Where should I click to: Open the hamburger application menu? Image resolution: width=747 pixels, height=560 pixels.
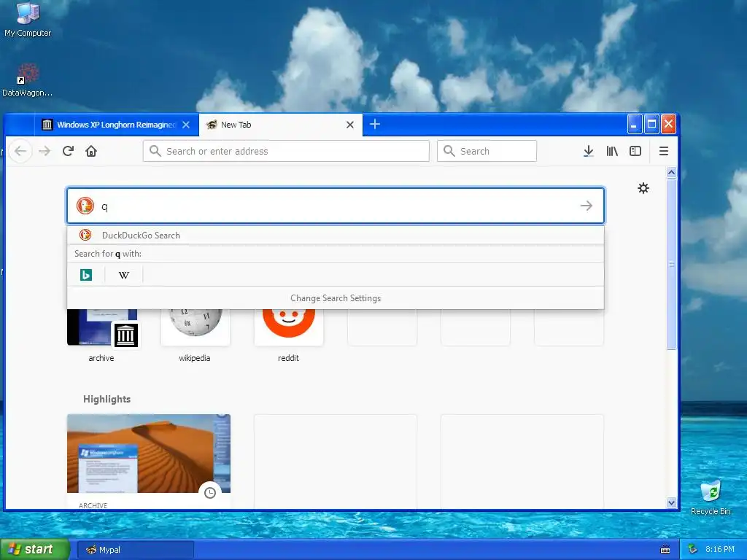(x=664, y=152)
